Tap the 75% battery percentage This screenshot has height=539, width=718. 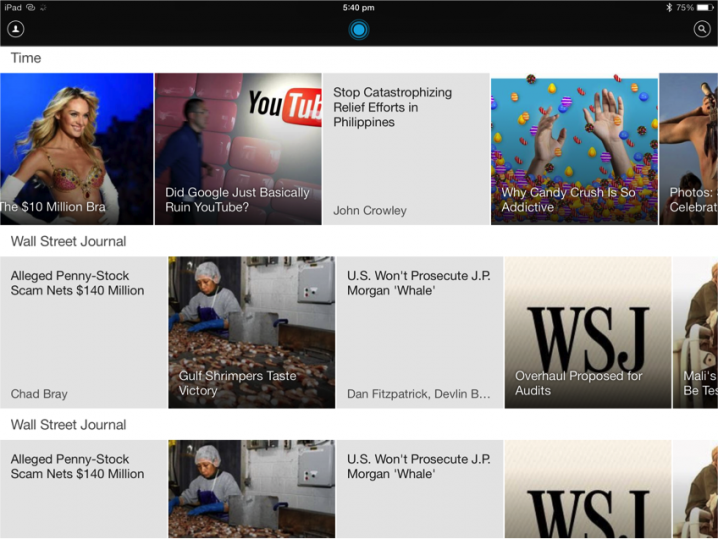coord(685,7)
